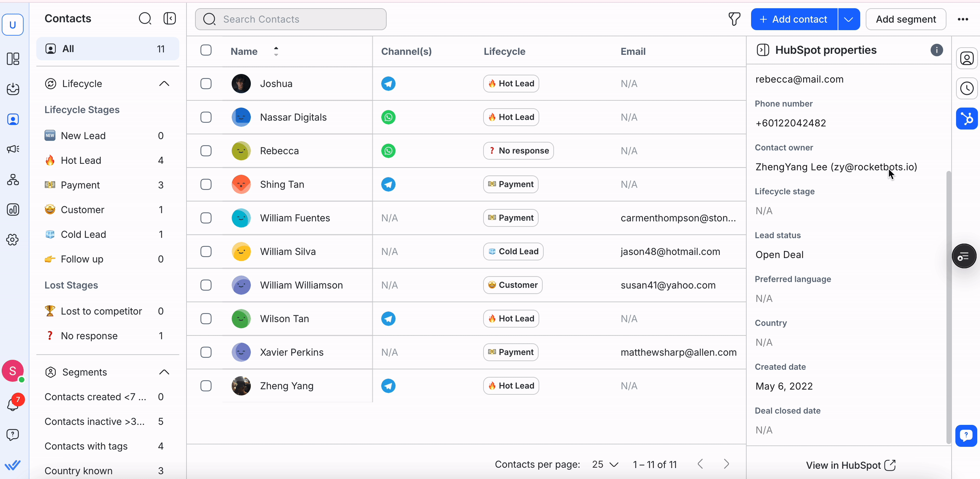
Task: Click the HubSpot properties info icon
Action: point(937,50)
